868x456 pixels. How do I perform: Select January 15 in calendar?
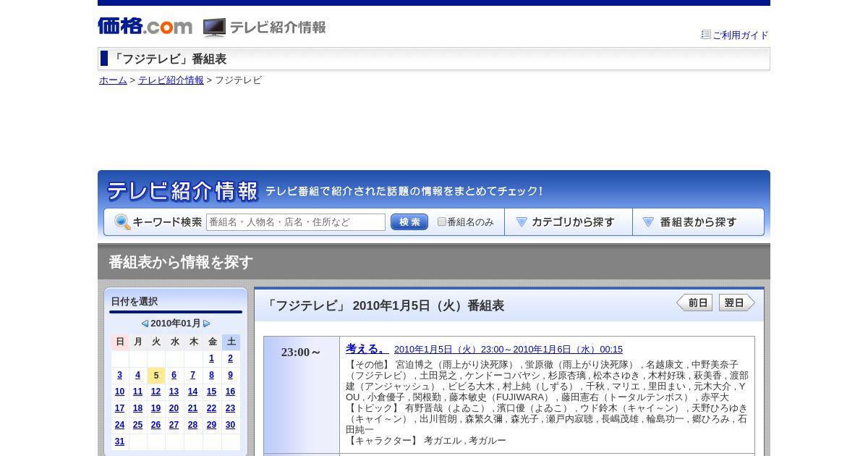[x=212, y=392]
